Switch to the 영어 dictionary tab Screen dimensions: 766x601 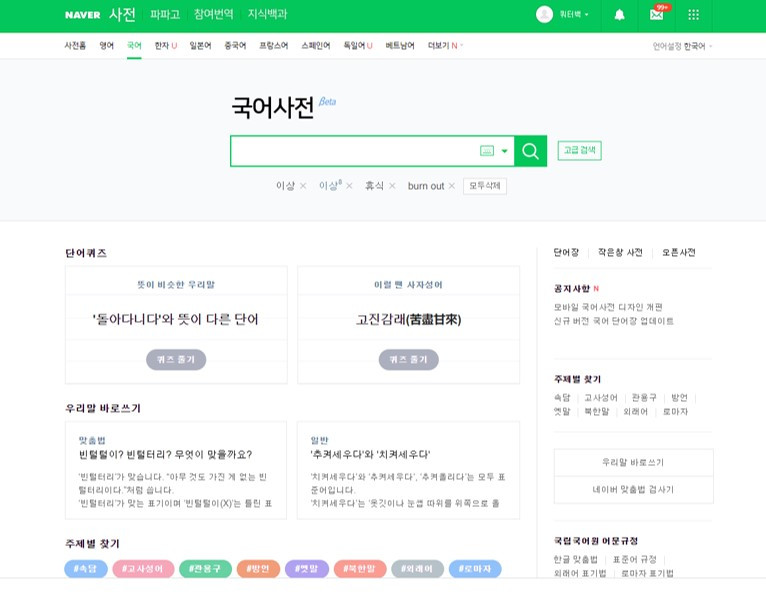[x=106, y=45]
